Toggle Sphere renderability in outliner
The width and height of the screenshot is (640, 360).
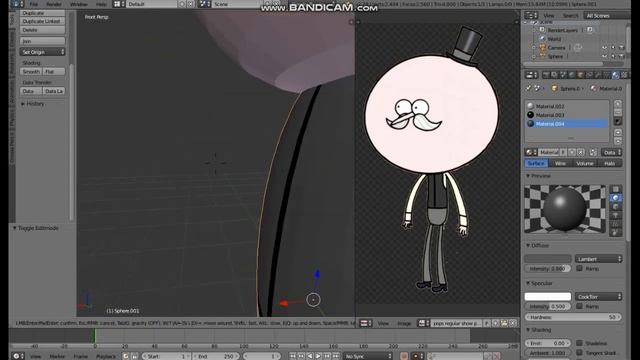pyautogui.click(x=621, y=57)
